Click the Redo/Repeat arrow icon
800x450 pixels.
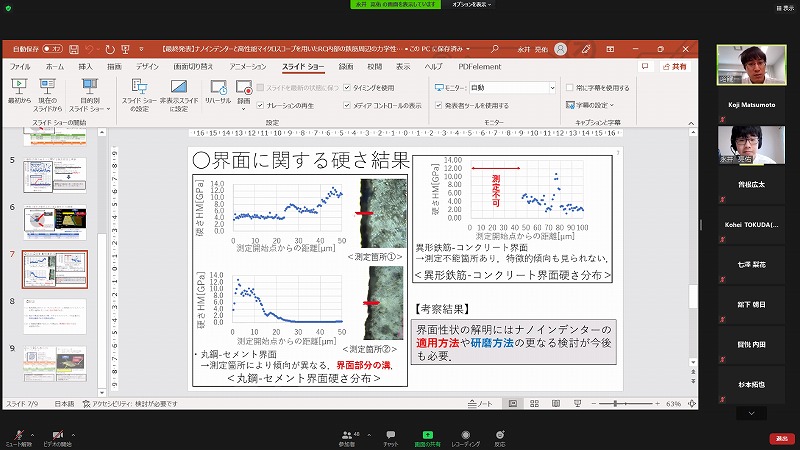110,49
